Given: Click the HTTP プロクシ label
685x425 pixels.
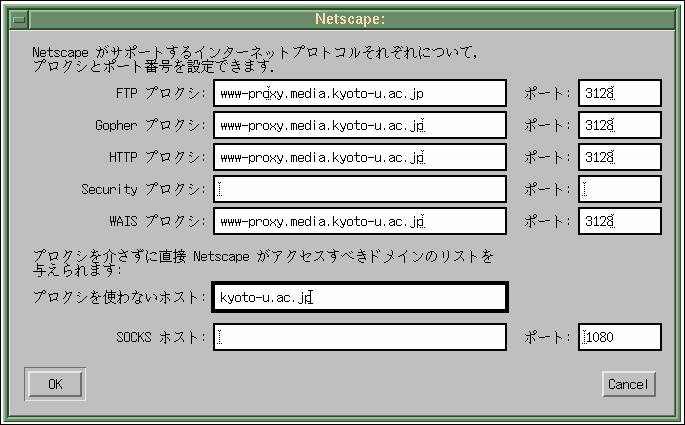Looking at the screenshot, I should tap(157, 157).
